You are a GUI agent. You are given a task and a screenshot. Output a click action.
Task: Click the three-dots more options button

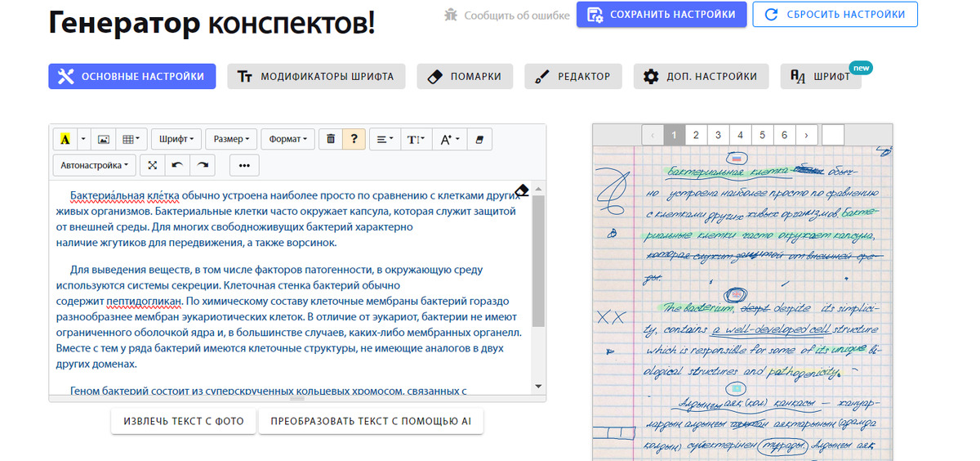(x=244, y=165)
